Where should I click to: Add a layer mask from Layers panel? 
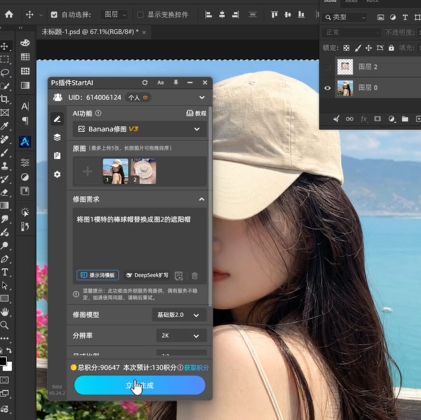point(377,119)
